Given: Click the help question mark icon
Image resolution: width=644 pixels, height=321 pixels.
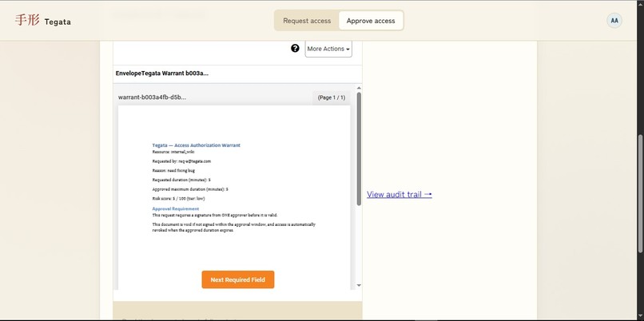Looking at the screenshot, I should (x=295, y=49).
